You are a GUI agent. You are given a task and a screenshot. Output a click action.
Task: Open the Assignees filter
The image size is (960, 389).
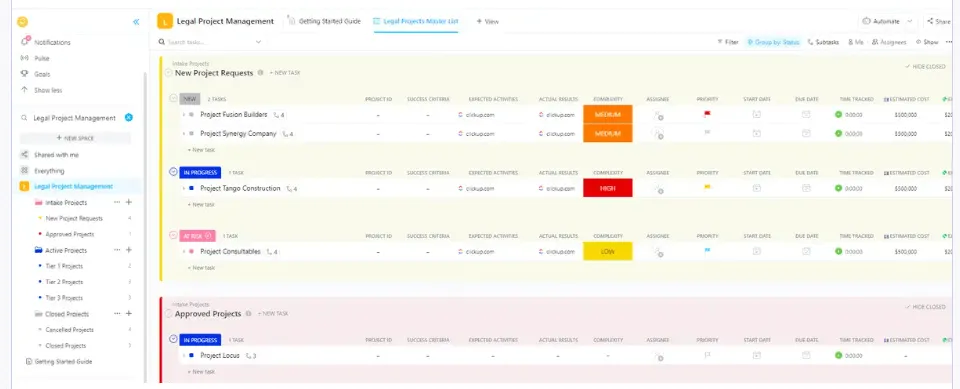(x=888, y=42)
